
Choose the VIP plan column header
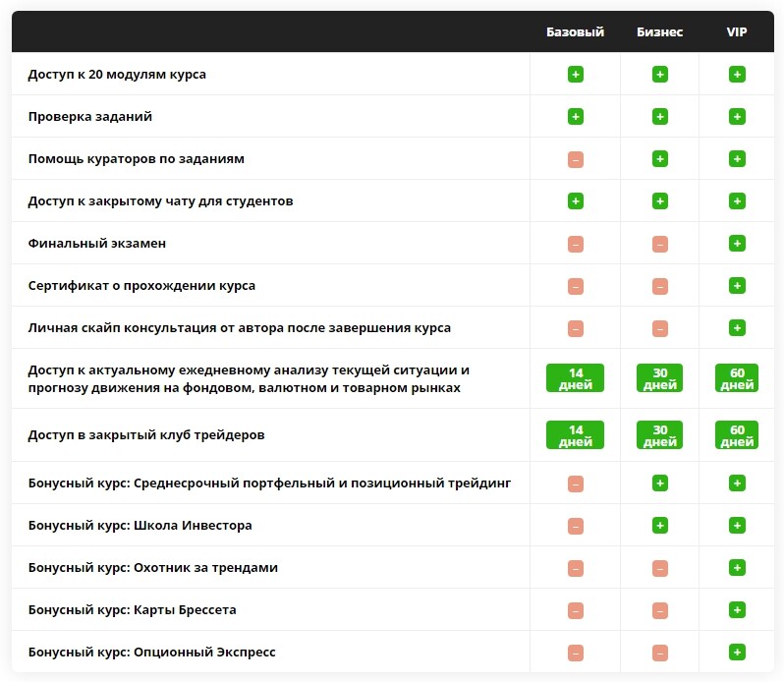[x=737, y=32]
